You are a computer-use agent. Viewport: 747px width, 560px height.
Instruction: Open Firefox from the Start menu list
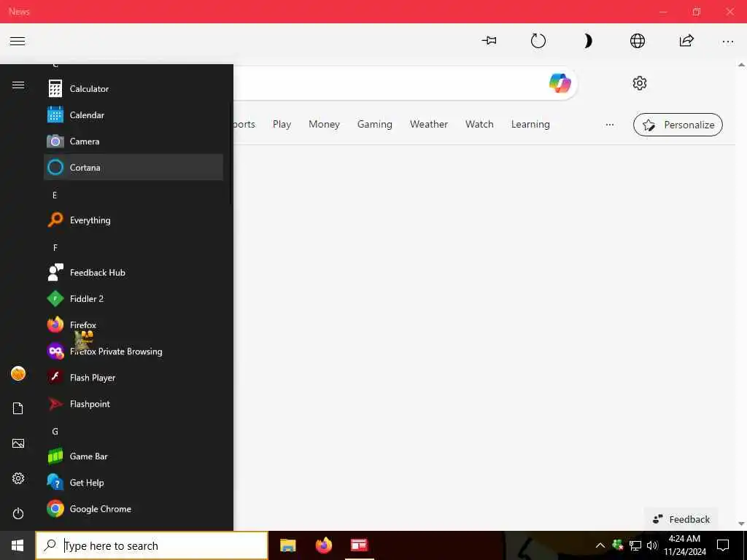[x=133, y=324]
